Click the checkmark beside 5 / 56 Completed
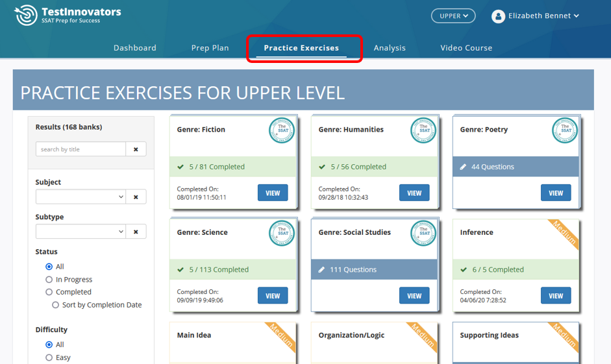The height and width of the screenshot is (364, 611). point(322,167)
